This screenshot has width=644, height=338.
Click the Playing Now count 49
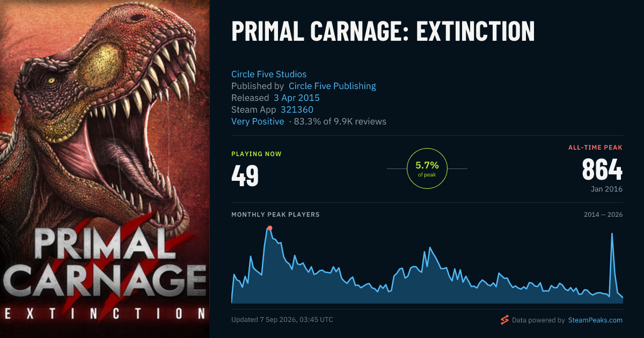[x=245, y=175]
